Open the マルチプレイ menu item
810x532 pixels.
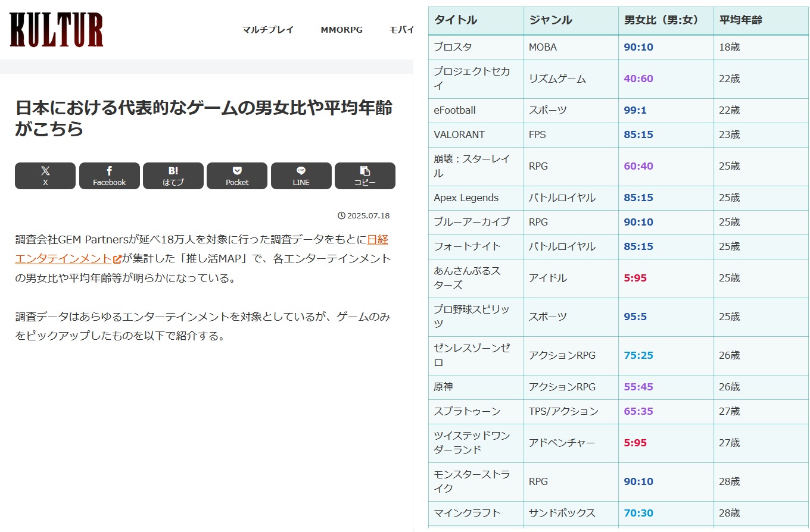pos(268,30)
